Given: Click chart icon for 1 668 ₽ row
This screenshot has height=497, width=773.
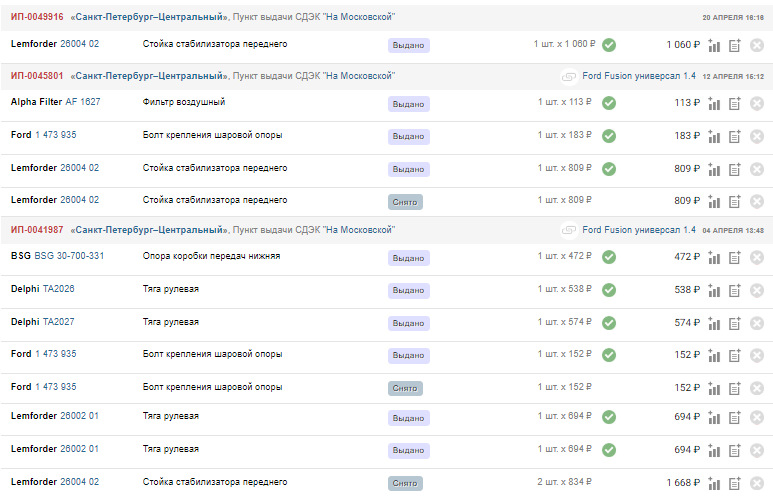Looking at the screenshot, I should (x=714, y=483).
